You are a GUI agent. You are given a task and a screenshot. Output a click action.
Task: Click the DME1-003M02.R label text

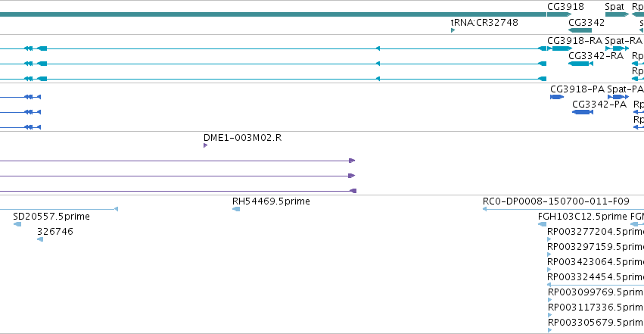tap(243, 138)
